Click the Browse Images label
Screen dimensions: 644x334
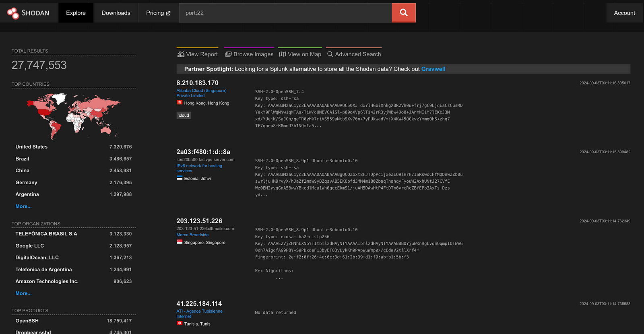[254, 54]
